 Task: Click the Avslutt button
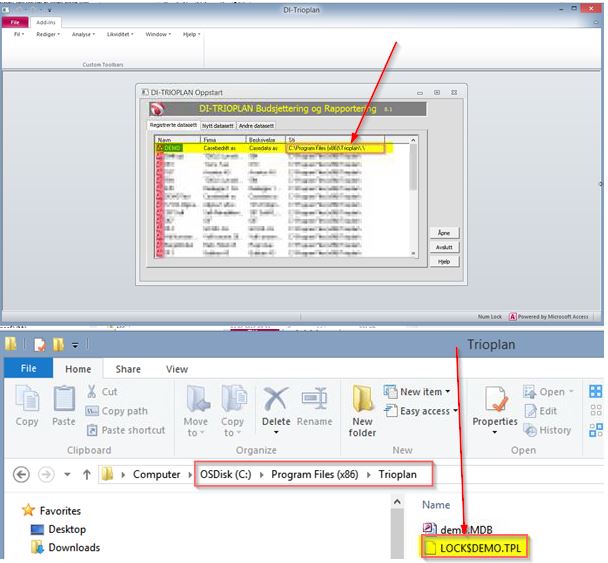click(x=444, y=247)
